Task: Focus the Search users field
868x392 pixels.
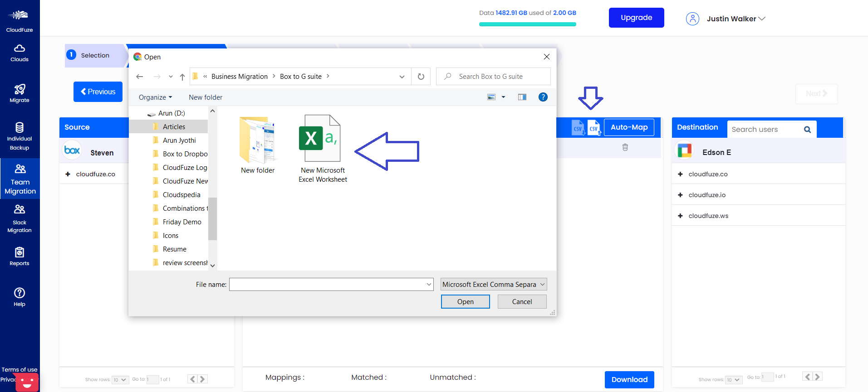Action: coord(765,130)
